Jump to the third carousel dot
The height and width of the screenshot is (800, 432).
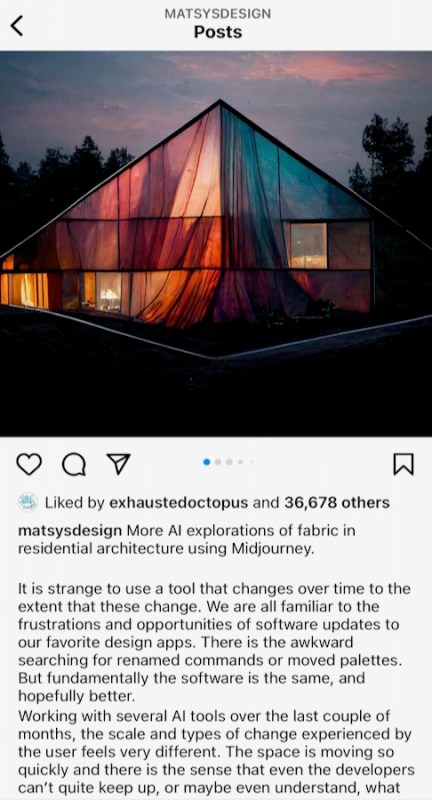coord(229,462)
